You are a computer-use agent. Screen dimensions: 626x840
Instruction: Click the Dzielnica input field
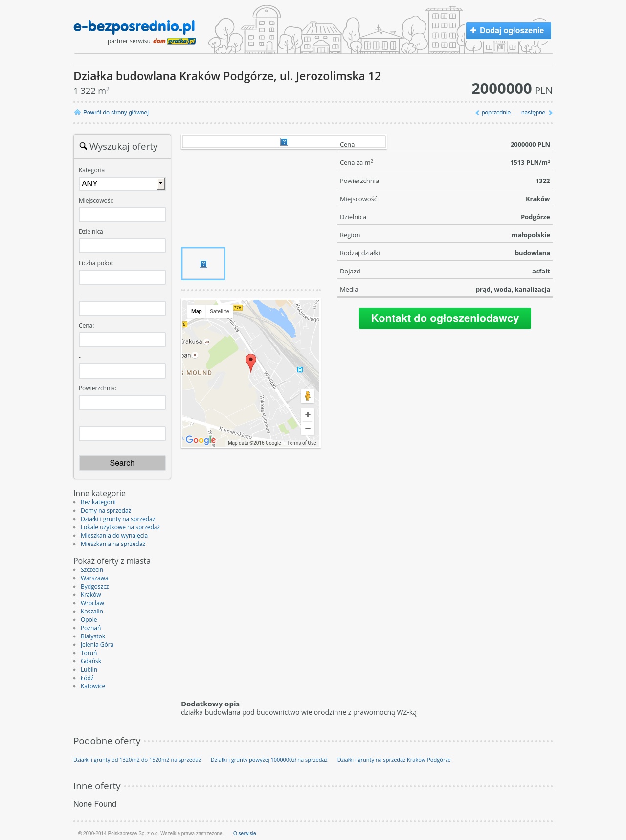[x=122, y=246]
